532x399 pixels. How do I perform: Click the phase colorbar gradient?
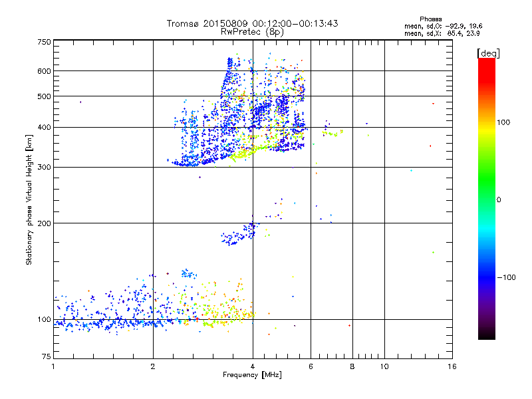pos(487,198)
